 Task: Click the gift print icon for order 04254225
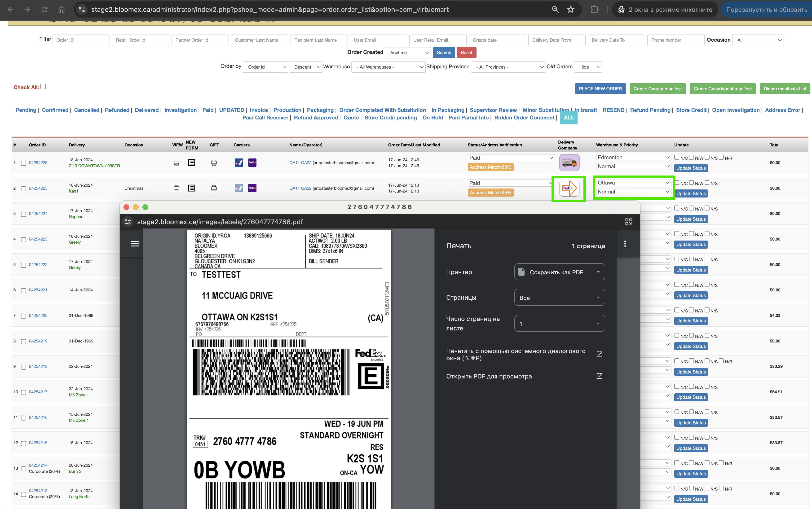click(214, 188)
